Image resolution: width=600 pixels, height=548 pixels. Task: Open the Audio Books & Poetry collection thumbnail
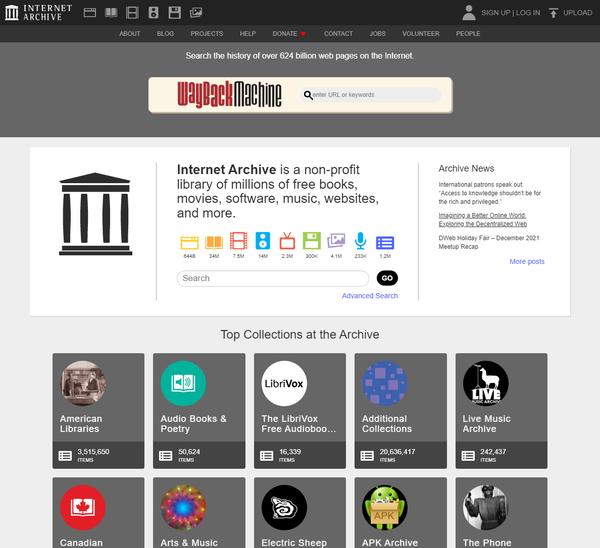click(183, 383)
